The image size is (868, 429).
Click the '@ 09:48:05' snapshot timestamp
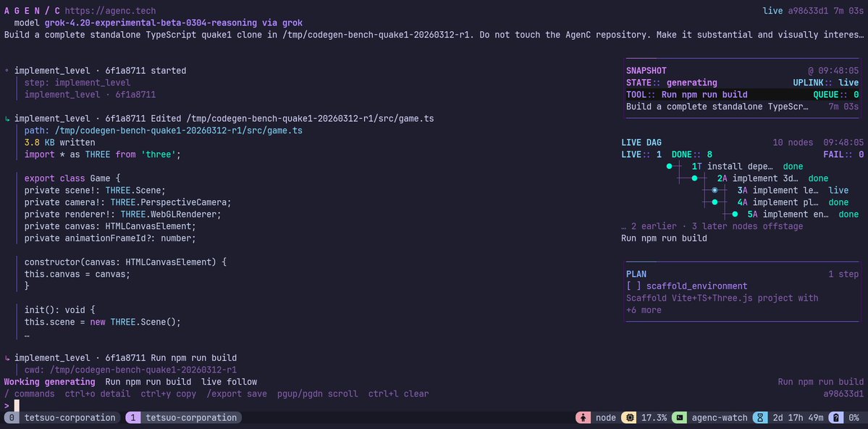[x=833, y=70]
